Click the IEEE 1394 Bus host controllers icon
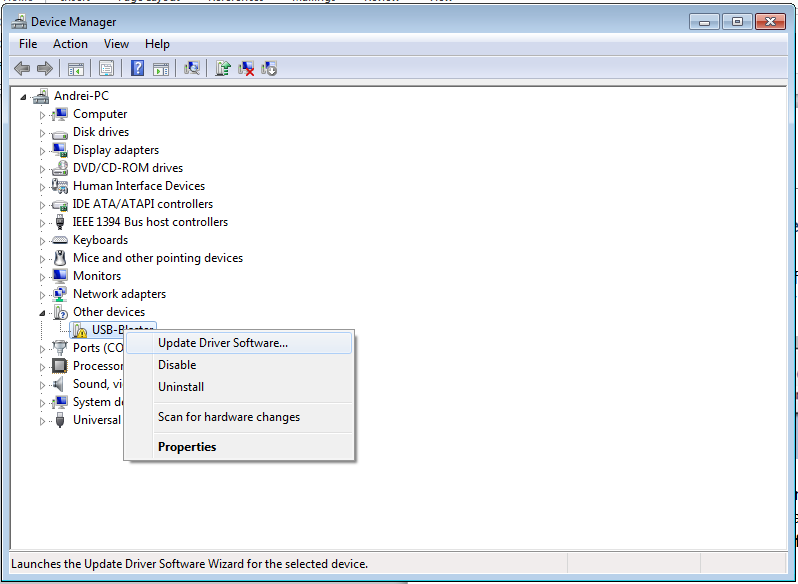798x584 pixels. 60,222
